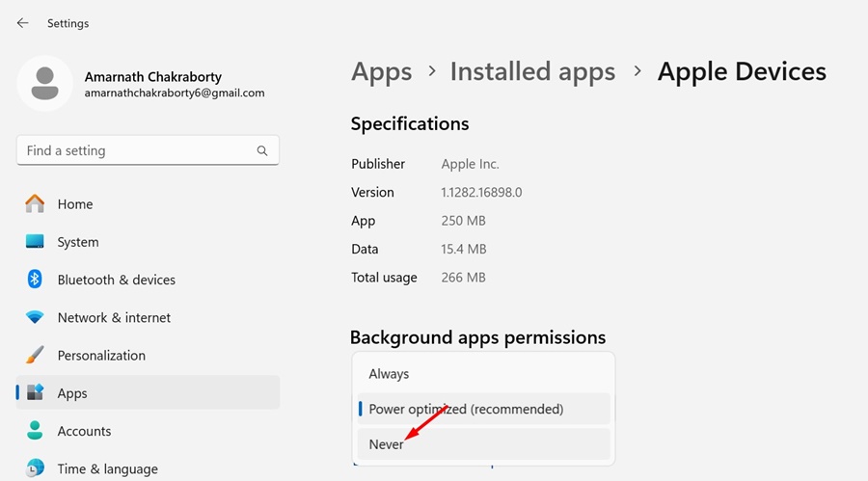Click the Network Wi-Fi icon
Image resolution: width=868 pixels, height=481 pixels.
point(36,317)
